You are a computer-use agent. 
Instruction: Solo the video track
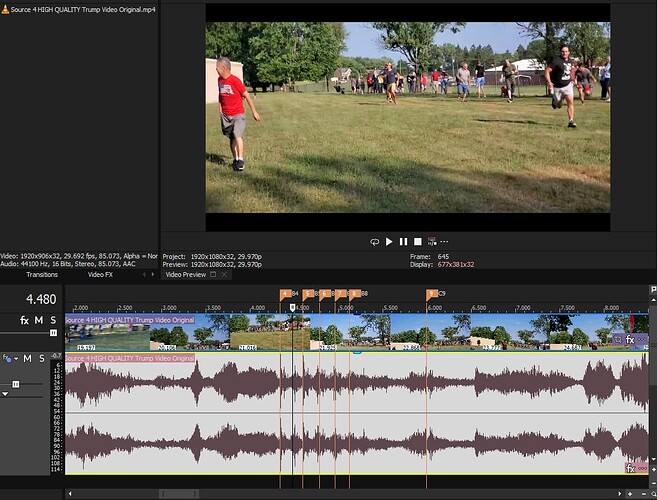pos(53,320)
